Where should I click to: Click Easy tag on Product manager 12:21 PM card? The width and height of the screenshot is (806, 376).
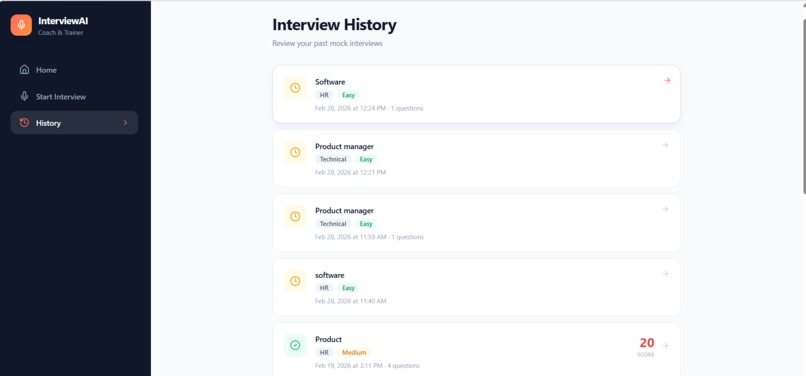tap(366, 159)
